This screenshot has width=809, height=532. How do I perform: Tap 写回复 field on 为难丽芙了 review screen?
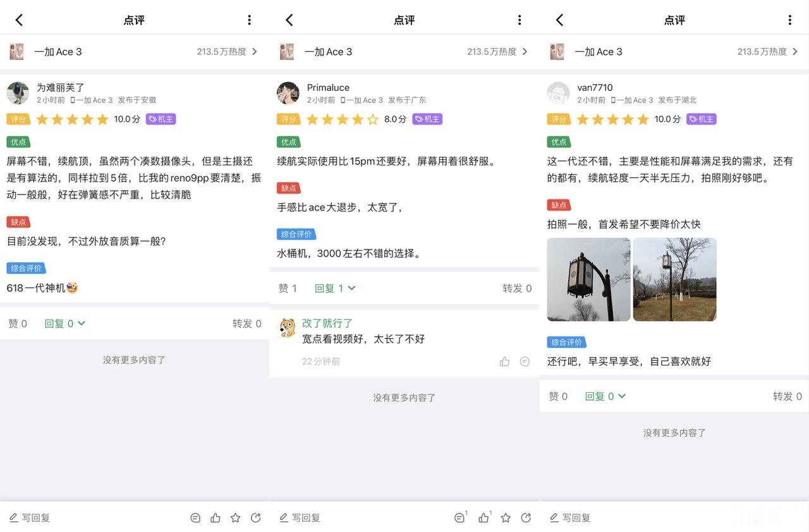(30, 518)
